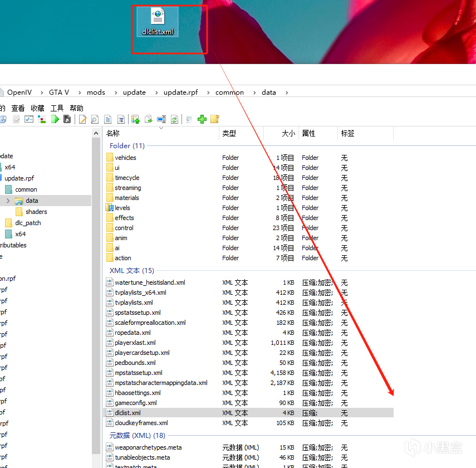Open chevron after common in breadcrumb
This screenshot has height=468, width=476.
[254, 92]
